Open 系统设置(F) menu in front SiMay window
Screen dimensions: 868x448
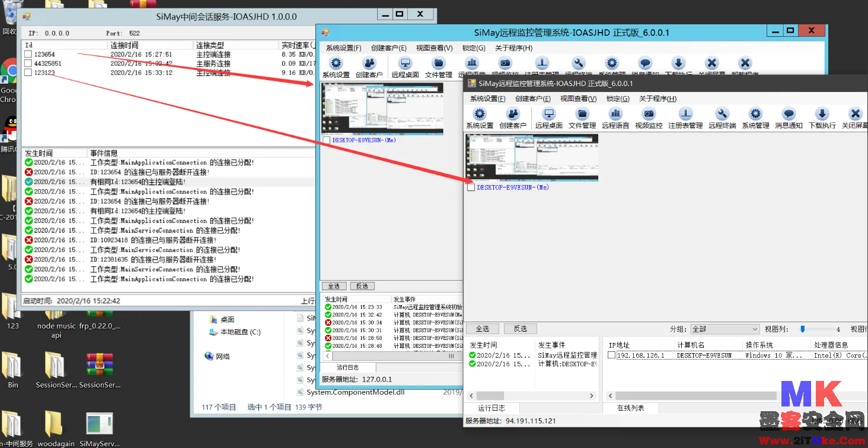coord(487,99)
